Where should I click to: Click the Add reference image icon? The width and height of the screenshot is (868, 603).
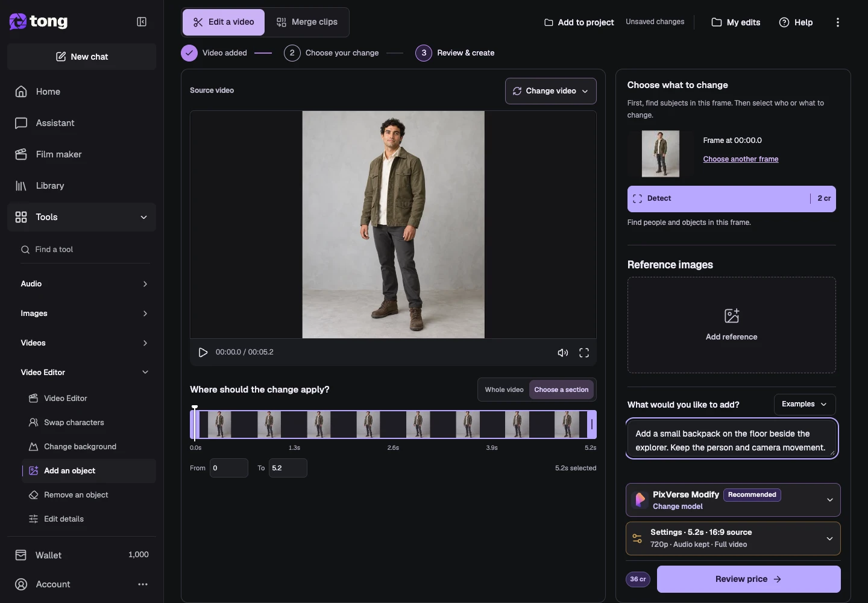click(731, 315)
